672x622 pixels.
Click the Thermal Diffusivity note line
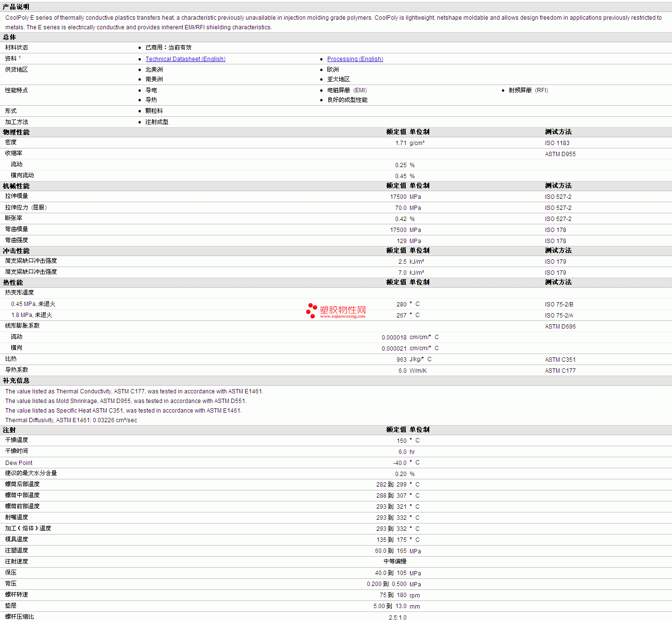coord(71,420)
